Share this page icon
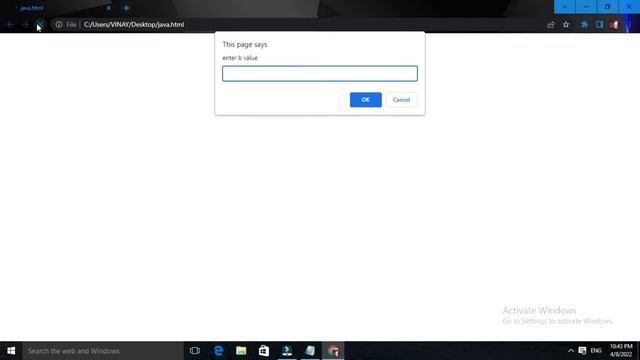This screenshot has height=360, width=640. pos(551,24)
